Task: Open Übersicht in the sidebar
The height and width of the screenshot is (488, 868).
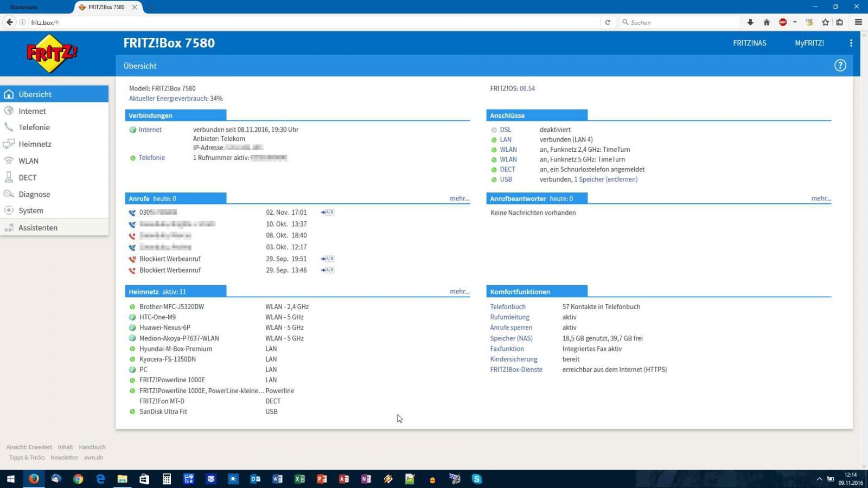Action: pos(54,94)
